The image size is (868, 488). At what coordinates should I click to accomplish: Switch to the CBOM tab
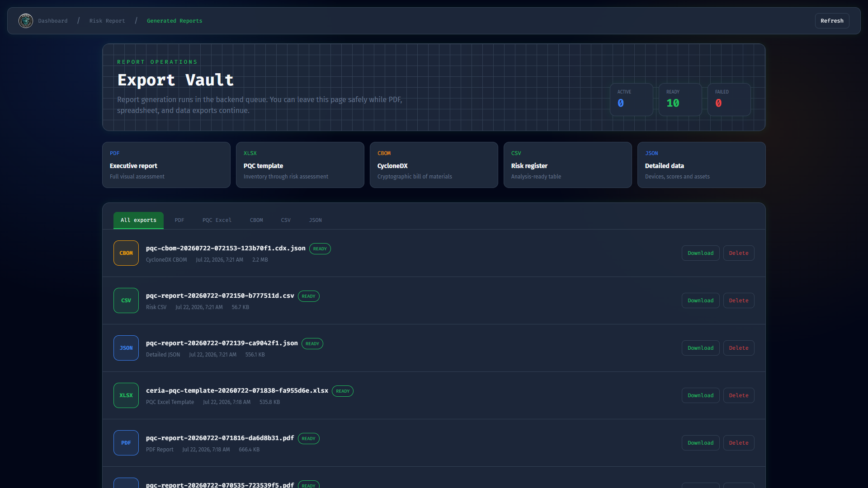click(256, 220)
